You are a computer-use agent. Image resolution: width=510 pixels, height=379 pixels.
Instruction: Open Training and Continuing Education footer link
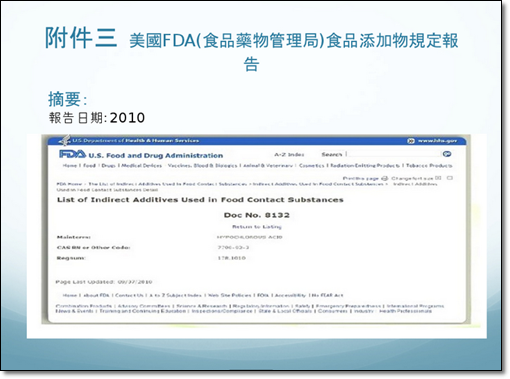click(143, 311)
